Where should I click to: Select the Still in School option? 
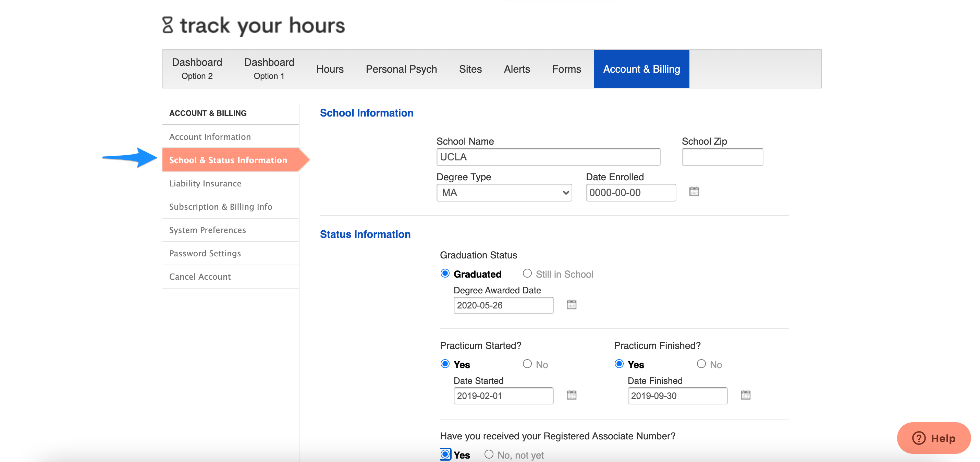(527, 273)
